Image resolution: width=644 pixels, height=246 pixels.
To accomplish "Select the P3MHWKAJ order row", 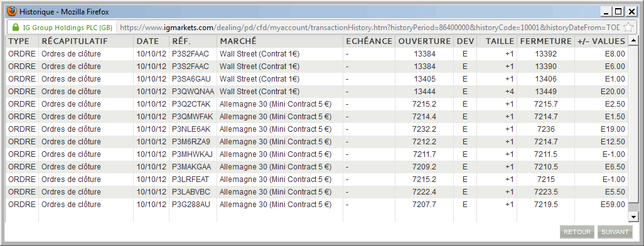I will point(316,154).
